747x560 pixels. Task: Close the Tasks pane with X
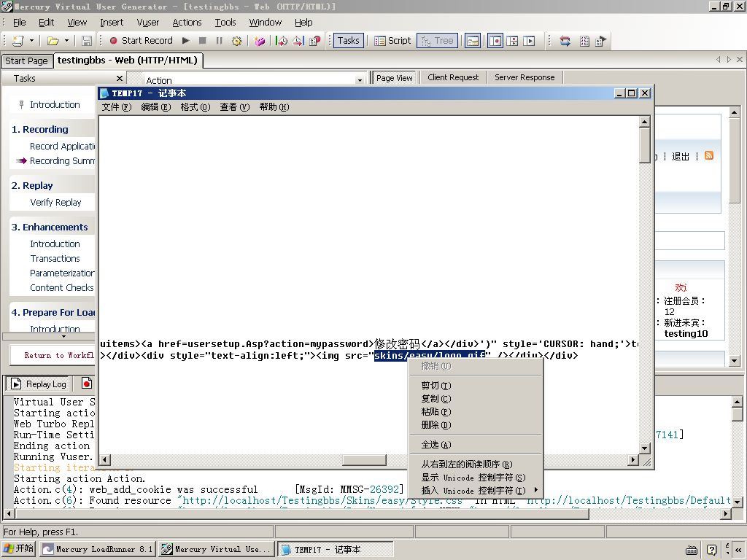[x=120, y=78]
